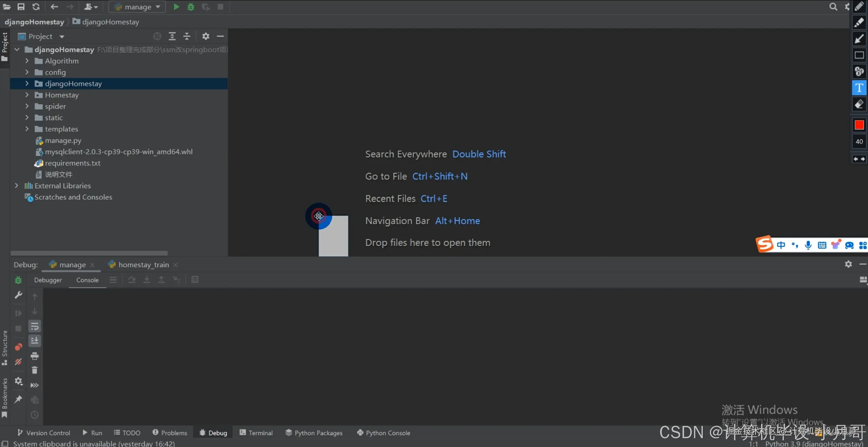Open Sogou soft keyboard icon

point(822,245)
